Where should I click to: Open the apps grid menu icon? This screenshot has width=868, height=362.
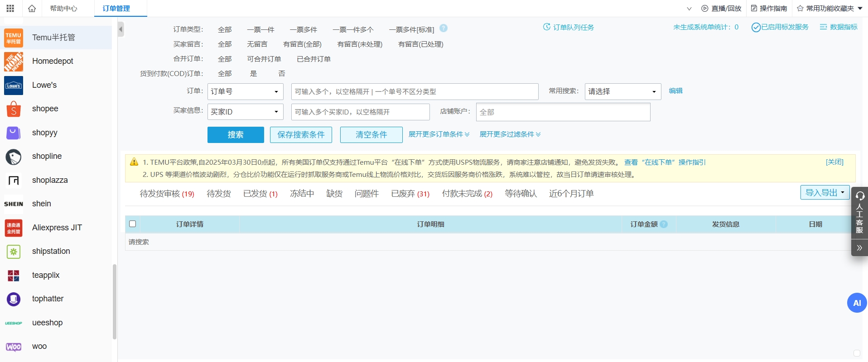click(10, 9)
